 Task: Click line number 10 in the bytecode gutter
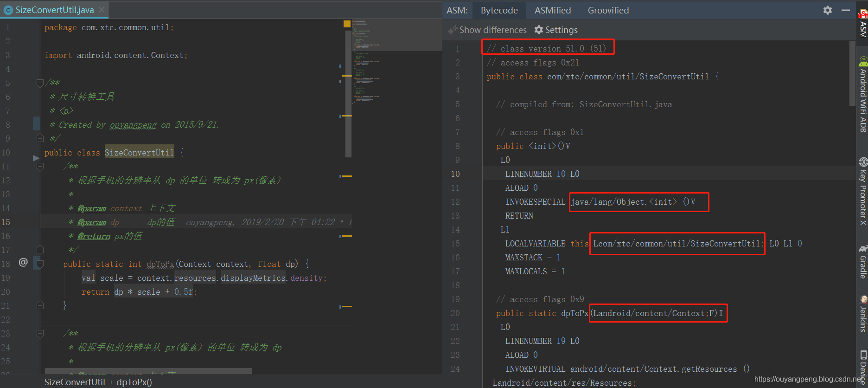click(455, 174)
